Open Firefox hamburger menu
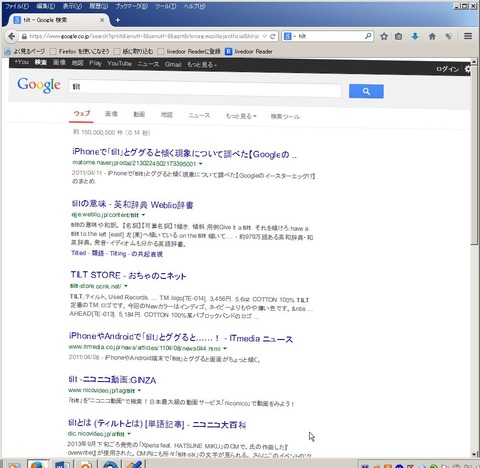 (468, 36)
